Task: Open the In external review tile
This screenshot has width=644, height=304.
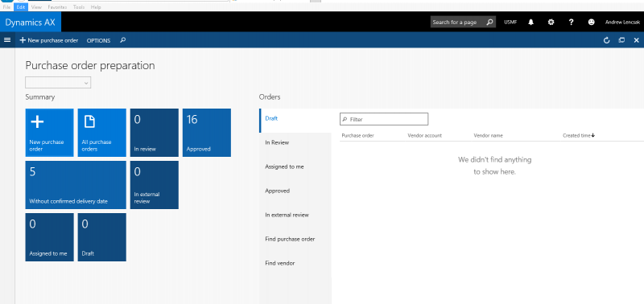Action: (x=155, y=185)
